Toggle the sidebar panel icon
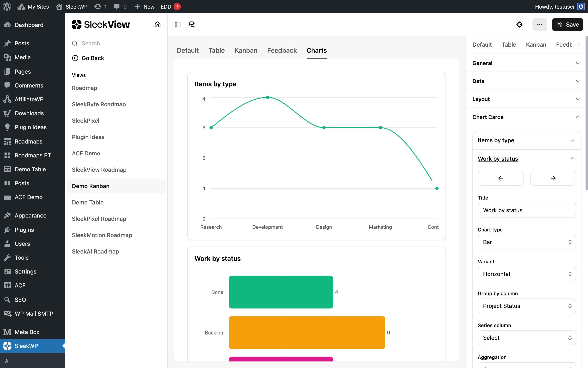Viewport: 588px width, 368px height. tap(178, 24)
